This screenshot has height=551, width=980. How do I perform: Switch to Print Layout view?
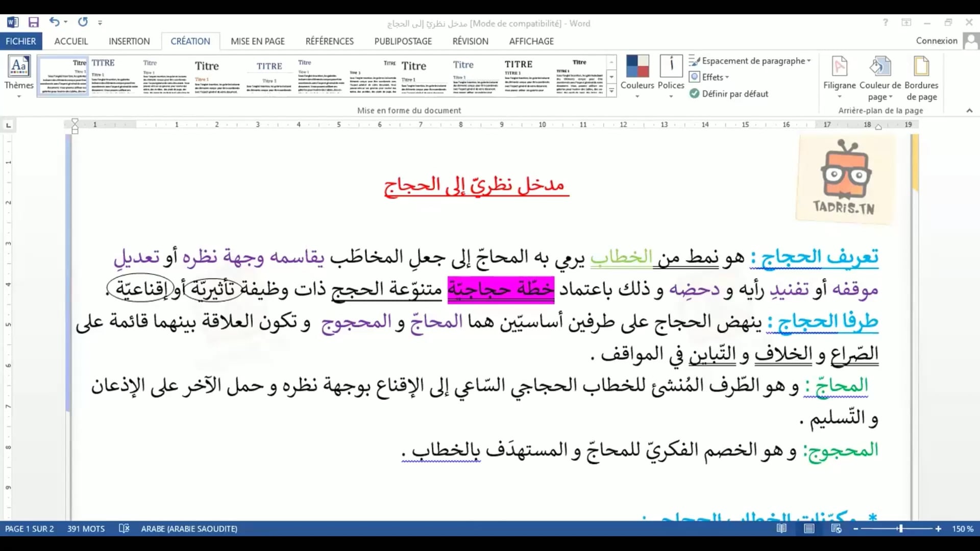pos(809,529)
